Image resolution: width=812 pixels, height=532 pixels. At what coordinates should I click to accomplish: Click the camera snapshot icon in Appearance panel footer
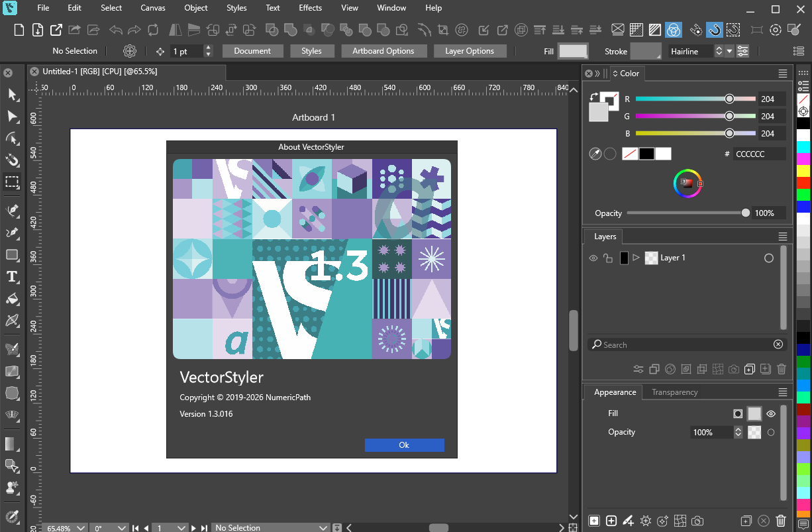click(x=697, y=521)
